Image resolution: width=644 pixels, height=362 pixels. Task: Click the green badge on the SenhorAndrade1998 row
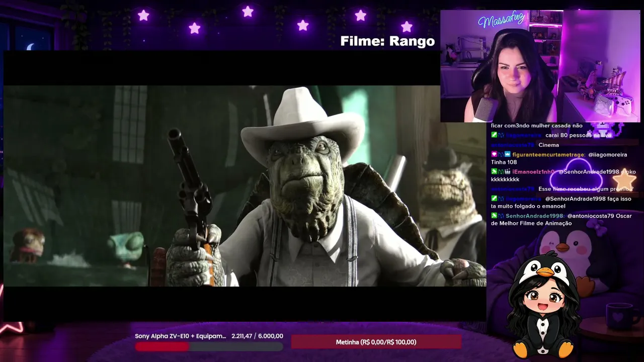494,216
